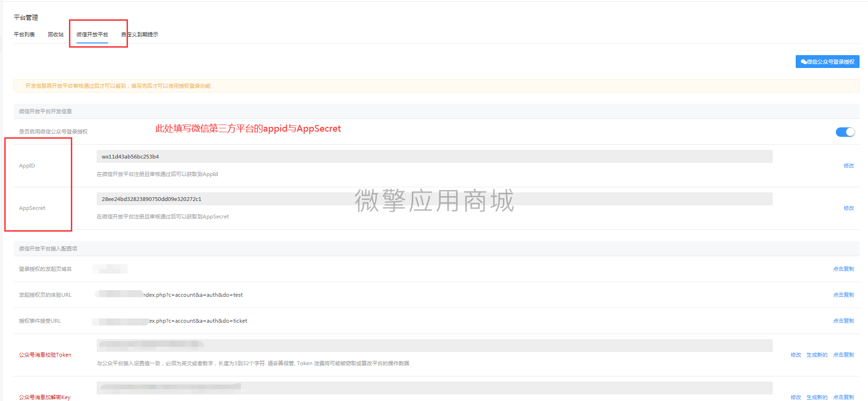Copy the 登录授权的发起页域名 via 点击复制
The width and height of the screenshot is (868, 401).
point(843,269)
